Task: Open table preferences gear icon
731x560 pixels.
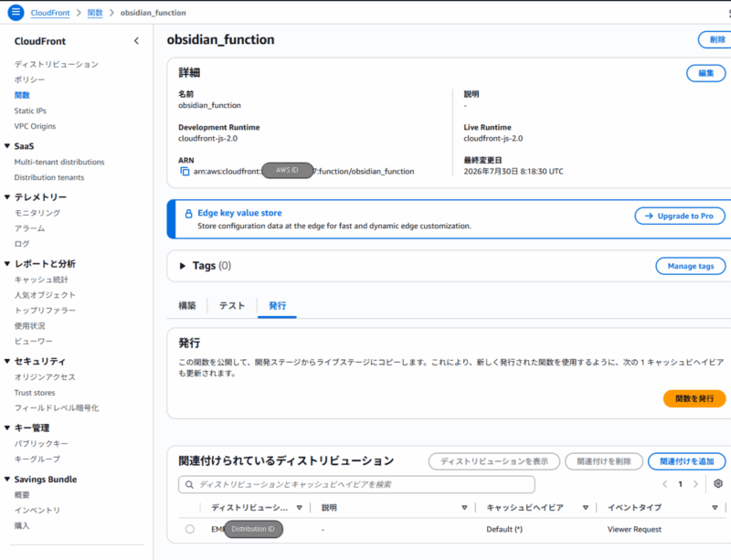Action: [x=718, y=483]
